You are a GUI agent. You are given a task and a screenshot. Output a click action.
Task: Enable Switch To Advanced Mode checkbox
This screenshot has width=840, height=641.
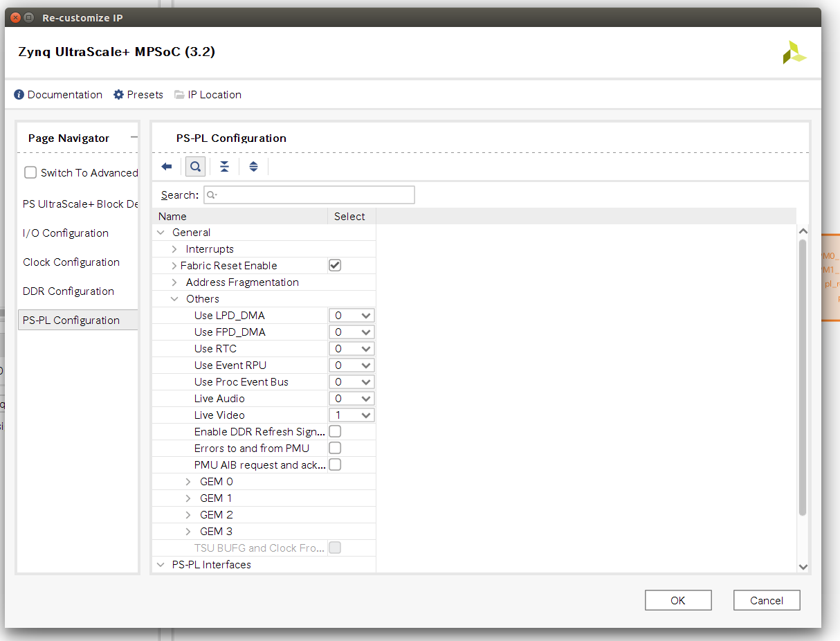[30, 173]
